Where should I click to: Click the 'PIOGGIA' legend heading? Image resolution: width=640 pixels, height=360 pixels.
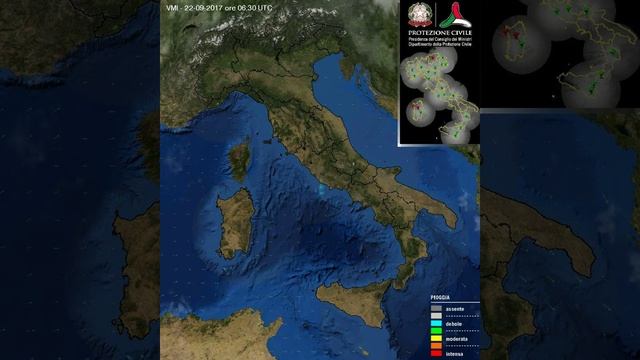[440, 298]
